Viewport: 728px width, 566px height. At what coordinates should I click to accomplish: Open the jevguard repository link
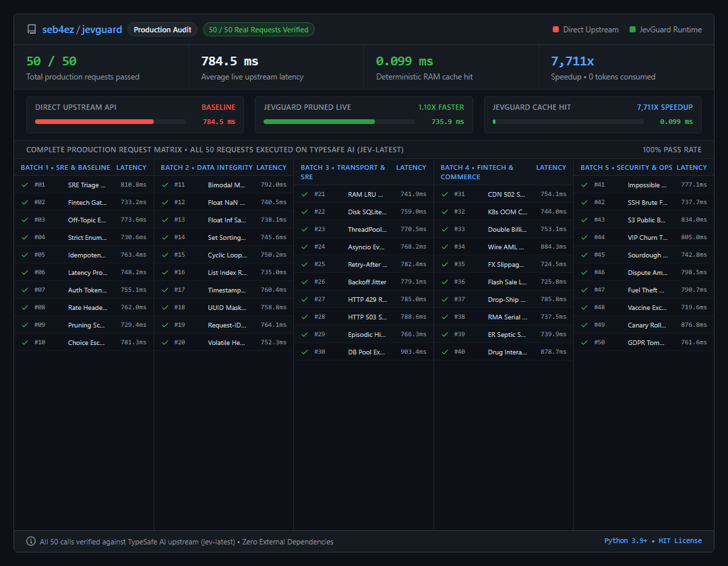(x=102, y=29)
